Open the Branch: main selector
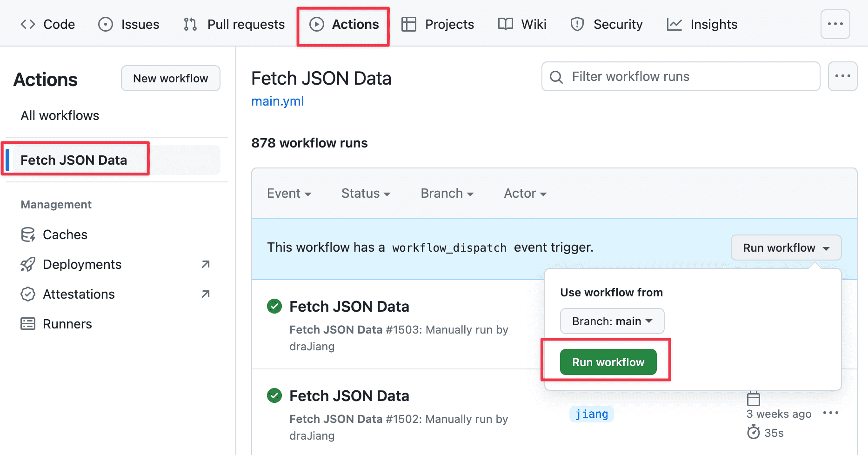 (x=612, y=321)
